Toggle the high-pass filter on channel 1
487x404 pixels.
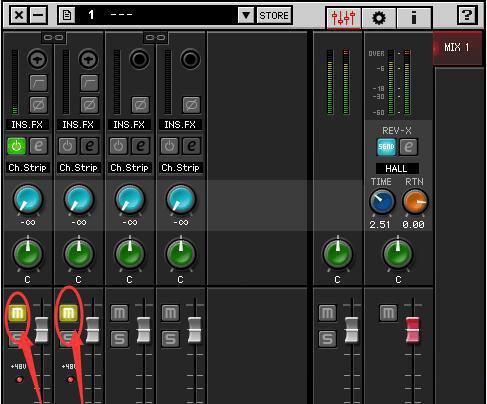38,83
